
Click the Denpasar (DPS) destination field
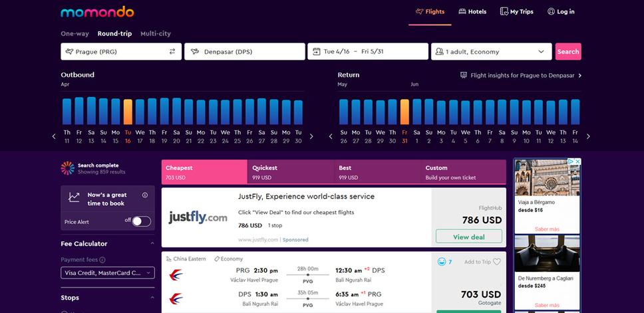point(244,51)
